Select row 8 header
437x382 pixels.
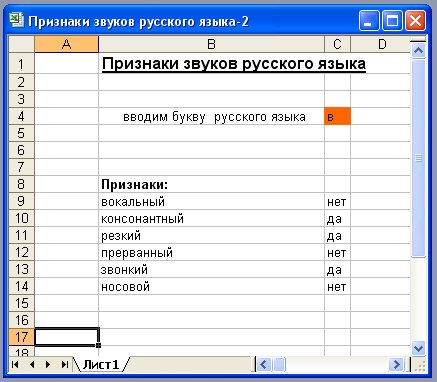pos(21,184)
